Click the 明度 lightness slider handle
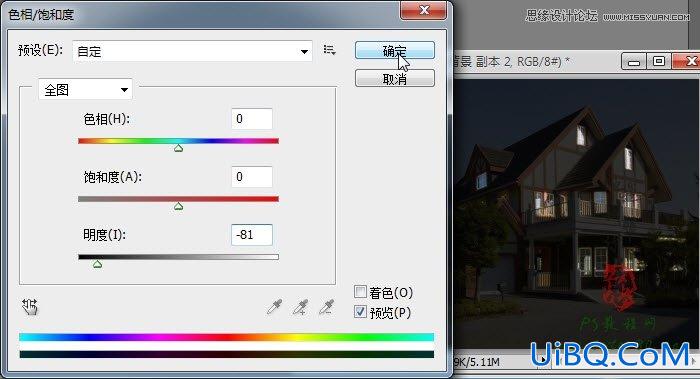Viewport: 700px width, 379px height. click(97, 264)
